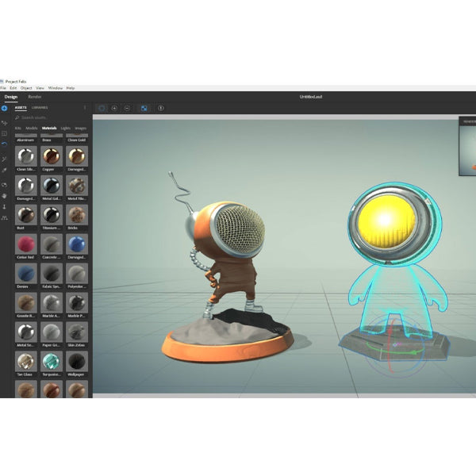Open the assets panel options menu
476x476 pixels.
(x=85, y=107)
